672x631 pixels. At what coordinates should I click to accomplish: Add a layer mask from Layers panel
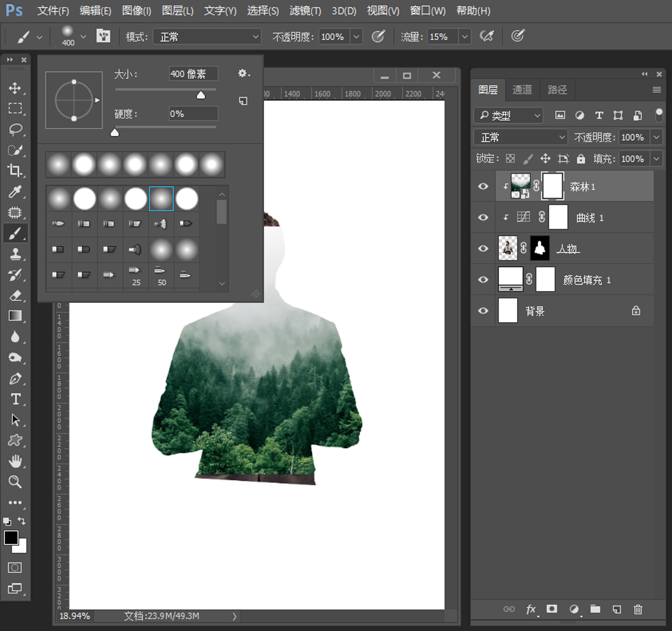pyautogui.click(x=552, y=609)
